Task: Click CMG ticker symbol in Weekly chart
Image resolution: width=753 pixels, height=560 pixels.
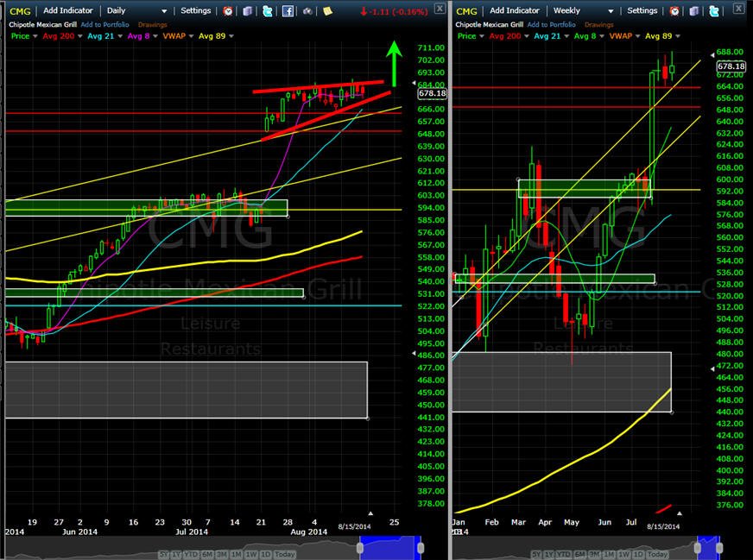Action: (x=467, y=11)
